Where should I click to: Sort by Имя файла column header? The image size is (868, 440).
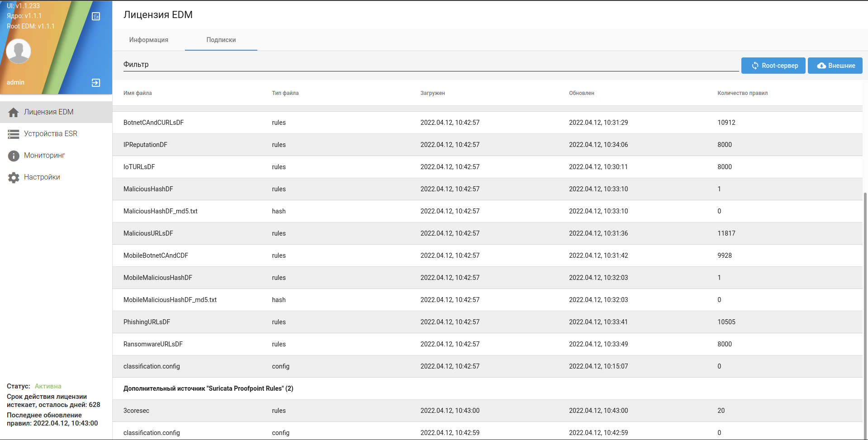138,93
